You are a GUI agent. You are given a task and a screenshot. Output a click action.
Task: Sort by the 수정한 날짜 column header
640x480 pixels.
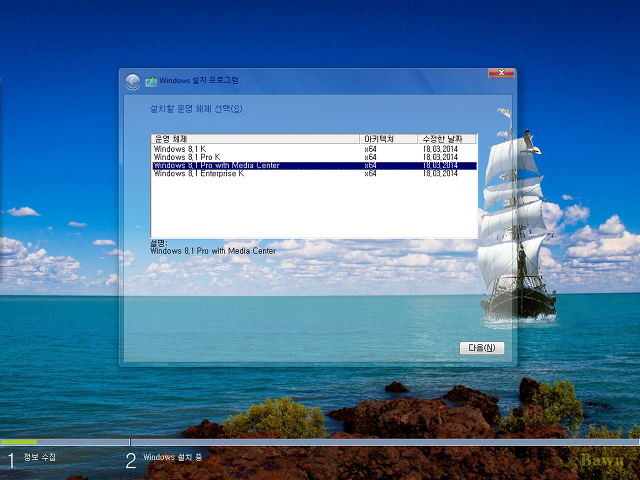click(x=447, y=139)
